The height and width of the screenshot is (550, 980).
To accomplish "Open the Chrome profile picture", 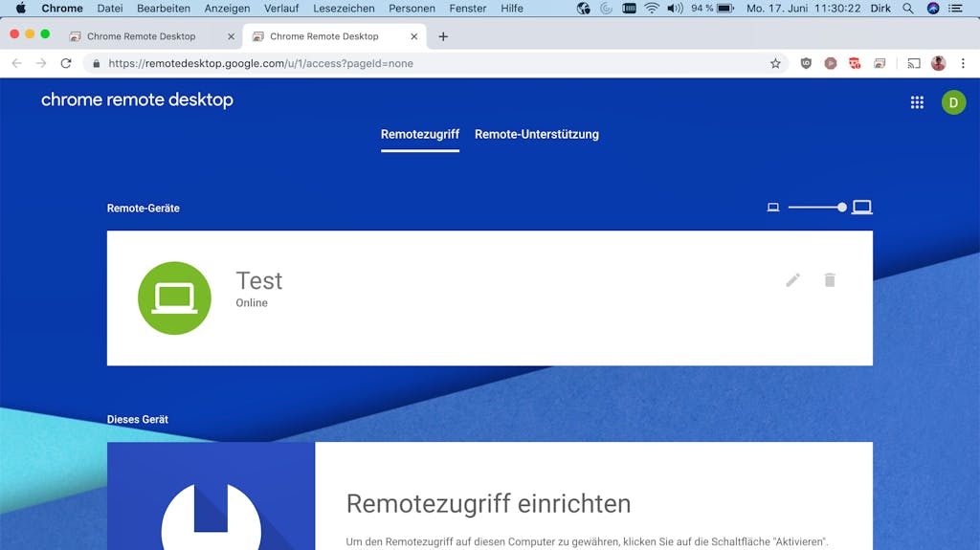I will pyautogui.click(x=938, y=63).
